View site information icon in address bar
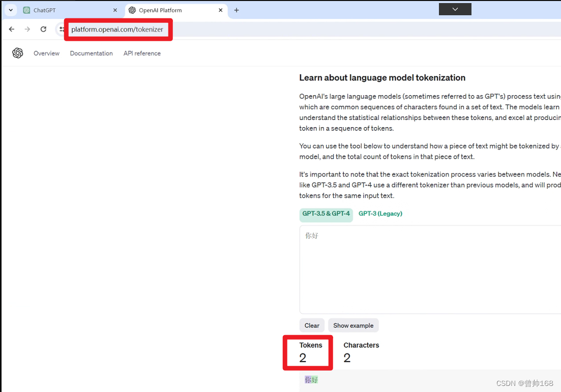Screen dimensions: 561x392 coord(62,29)
